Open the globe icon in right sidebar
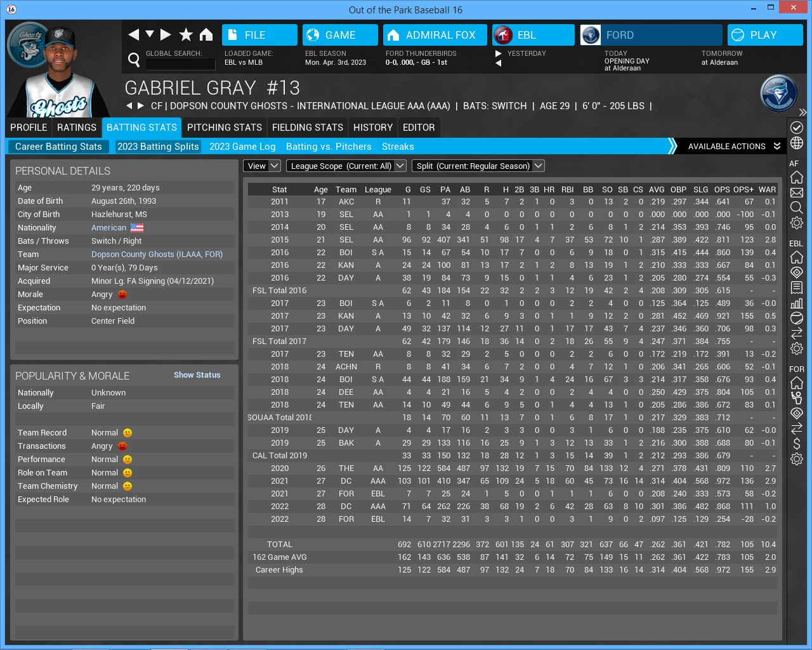The width and height of the screenshot is (812, 650). pyautogui.click(x=797, y=143)
